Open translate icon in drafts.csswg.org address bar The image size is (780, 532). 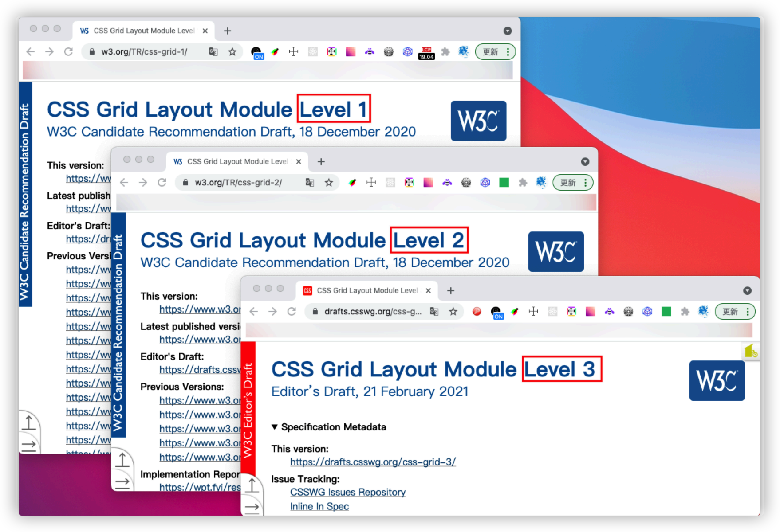pyautogui.click(x=434, y=311)
